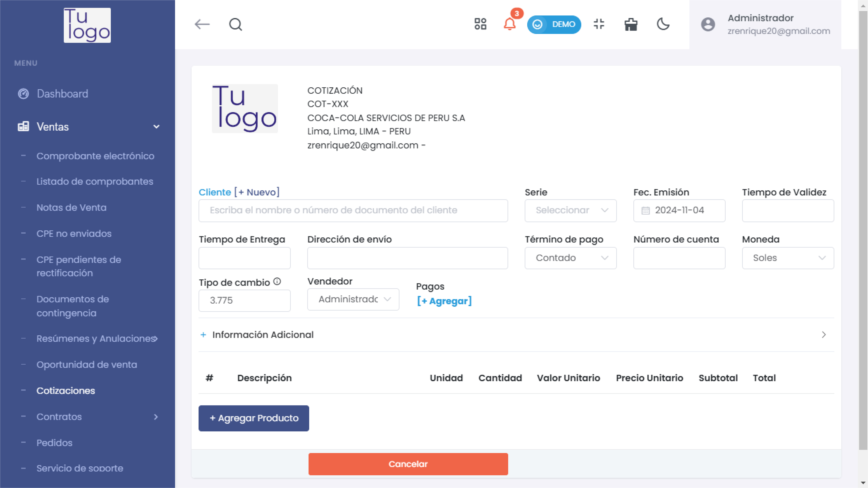Click the Agregar Producto button

coord(254,418)
